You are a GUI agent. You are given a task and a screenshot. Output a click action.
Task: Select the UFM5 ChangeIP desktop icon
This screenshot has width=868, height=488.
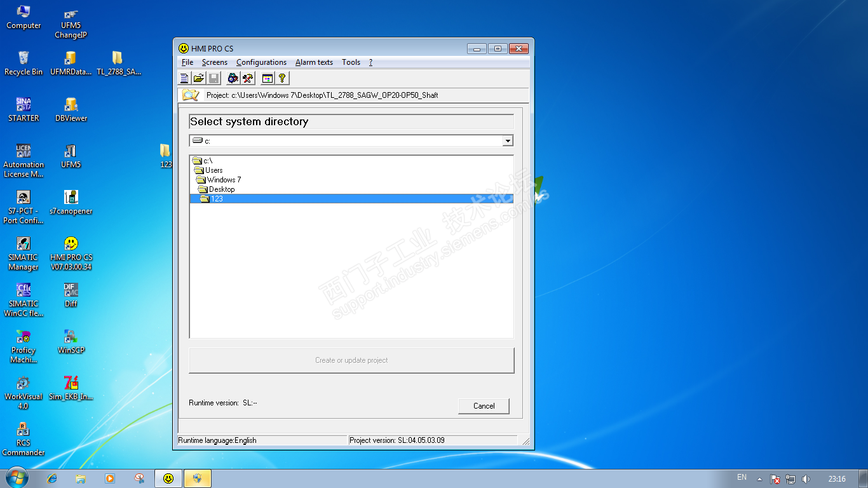point(71,22)
